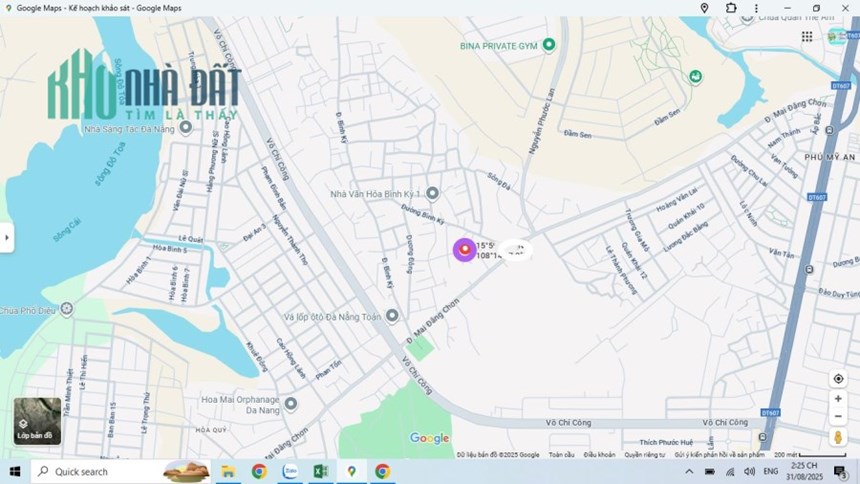The width and height of the screenshot is (860, 484).
Task: Open the Quyền riêng tư link
Action: click(644, 455)
